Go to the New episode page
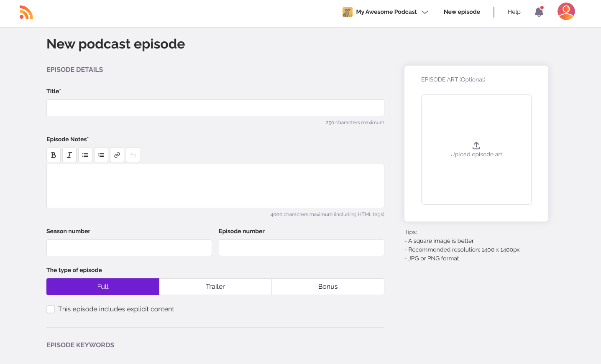Screen dimensions: 601x364 pyautogui.click(x=462, y=12)
